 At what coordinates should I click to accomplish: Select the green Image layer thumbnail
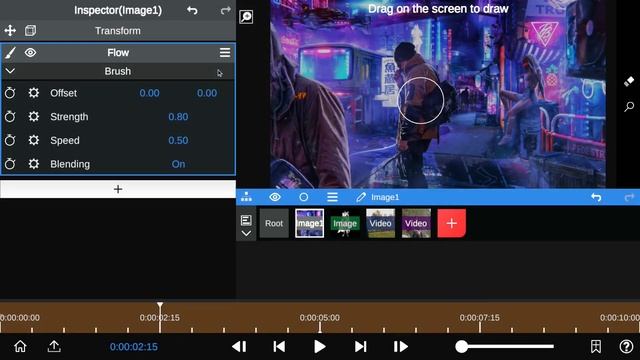pyautogui.click(x=345, y=223)
